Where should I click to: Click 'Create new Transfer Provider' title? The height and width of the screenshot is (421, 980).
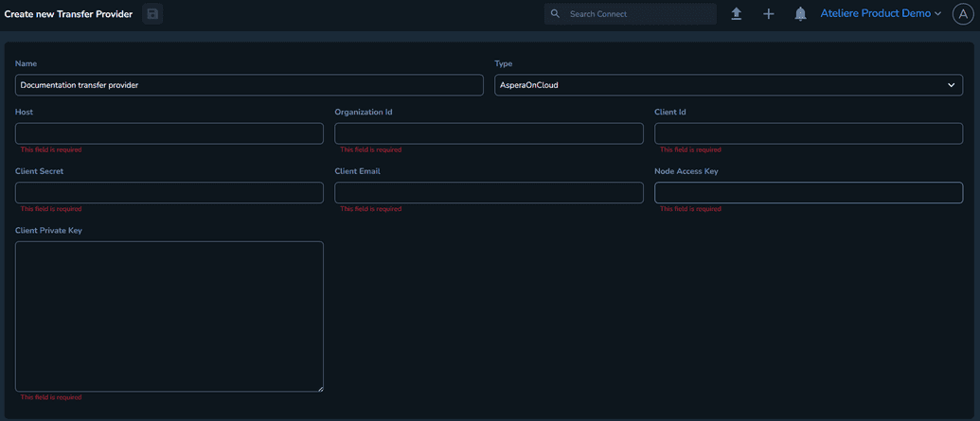pyautogui.click(x=68, y=14)
